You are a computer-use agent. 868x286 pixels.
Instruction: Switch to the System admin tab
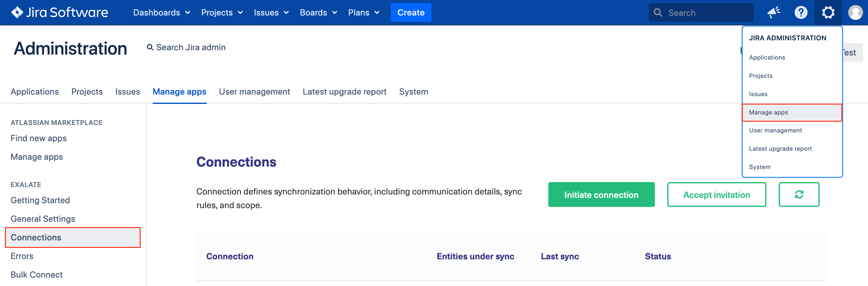click(x=414, y=92)
